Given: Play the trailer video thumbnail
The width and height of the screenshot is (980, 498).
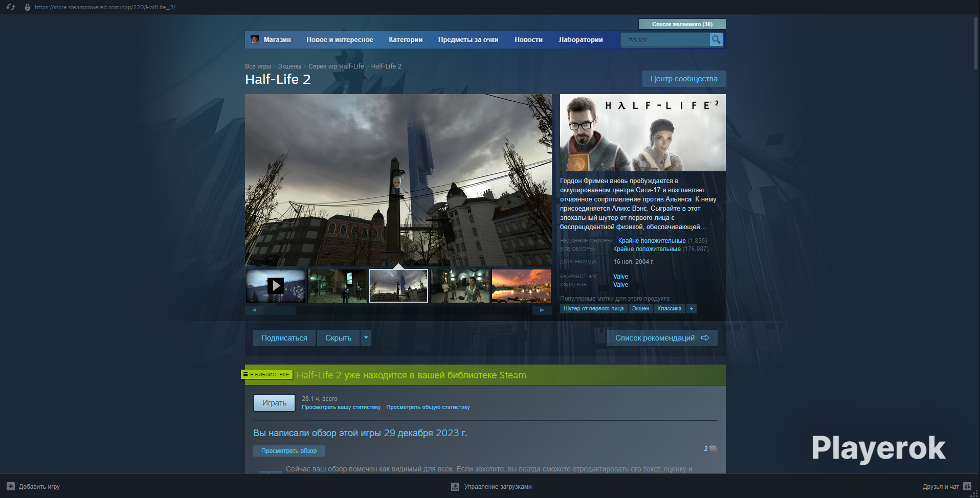Looking at the screenshot, I should 276,286.
